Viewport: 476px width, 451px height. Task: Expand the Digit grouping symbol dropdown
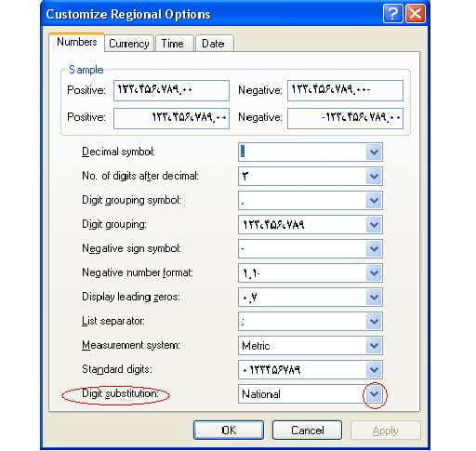[374, 201]
